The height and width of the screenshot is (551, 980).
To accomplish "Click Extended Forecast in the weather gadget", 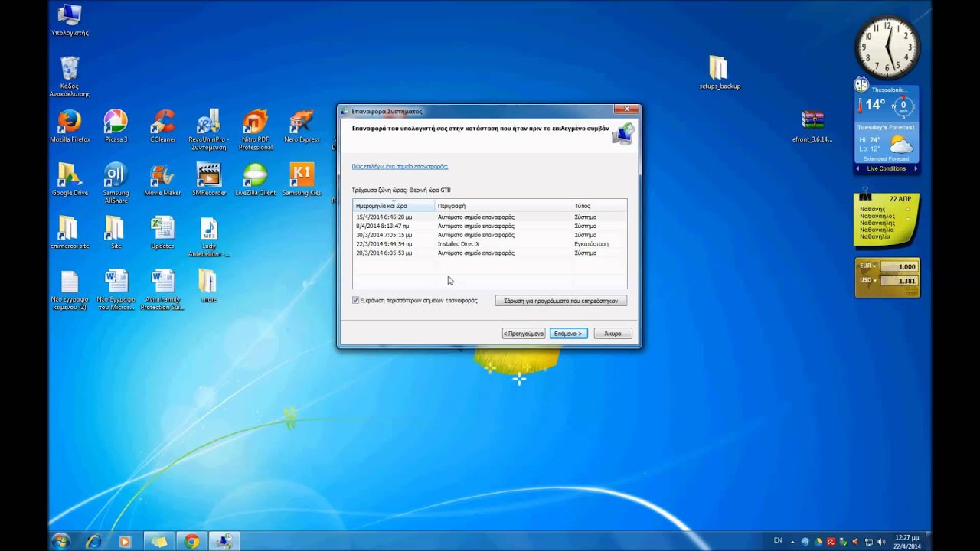I will point(887,158).
